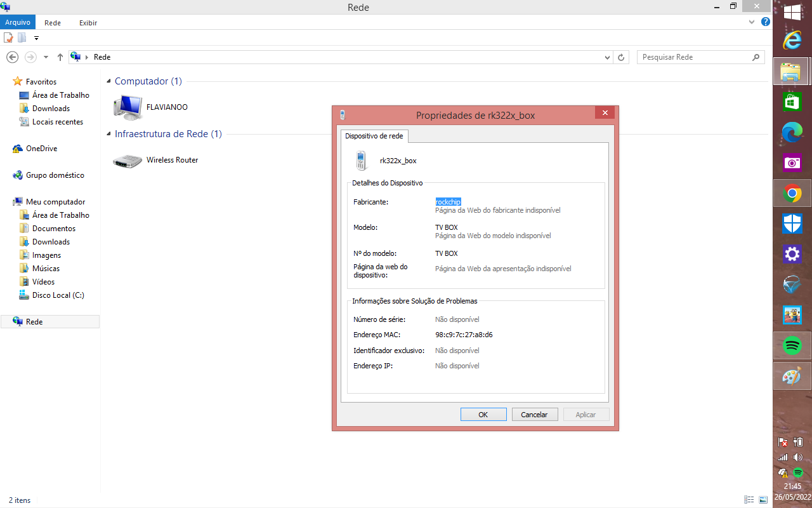Click the tray volume speaker icon

(x=798, y=457)
